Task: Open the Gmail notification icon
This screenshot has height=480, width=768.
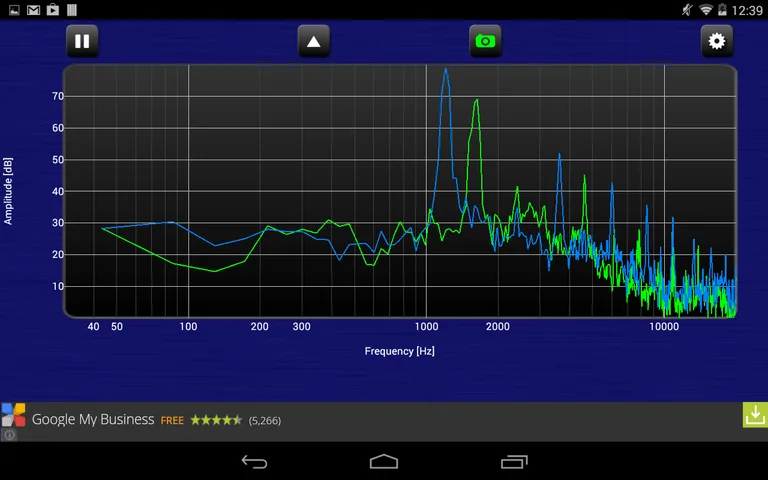Action: (33, 10)
